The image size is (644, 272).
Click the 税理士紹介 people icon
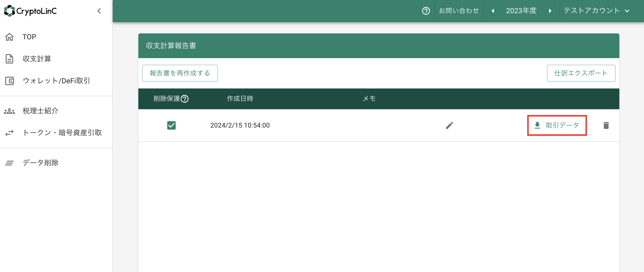point(9,111)
